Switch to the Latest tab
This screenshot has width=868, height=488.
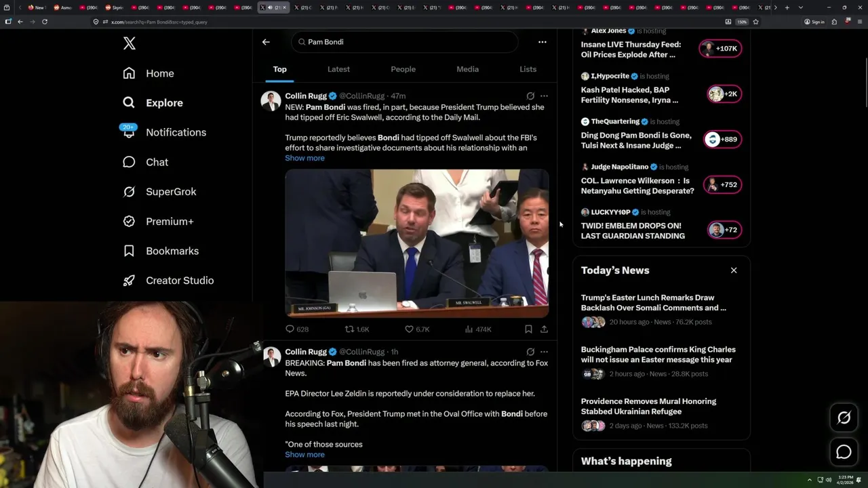coord(338,69)
